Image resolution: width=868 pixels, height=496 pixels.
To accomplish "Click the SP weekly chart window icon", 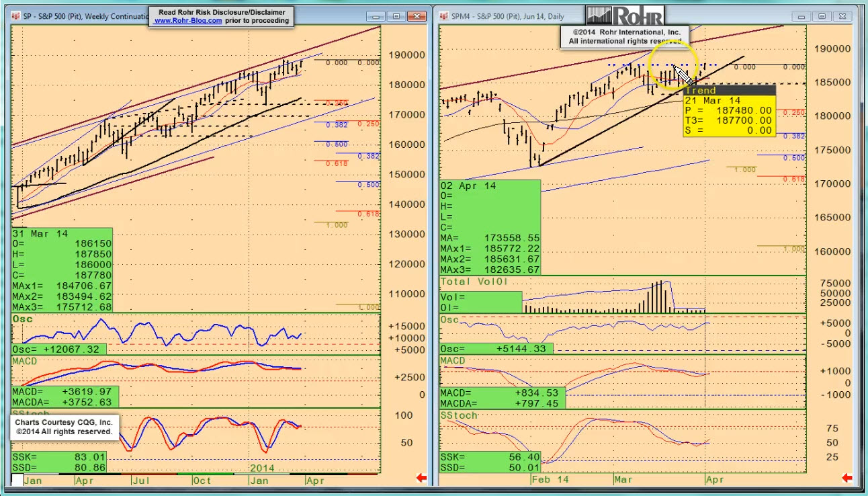I will coord(16,16).
